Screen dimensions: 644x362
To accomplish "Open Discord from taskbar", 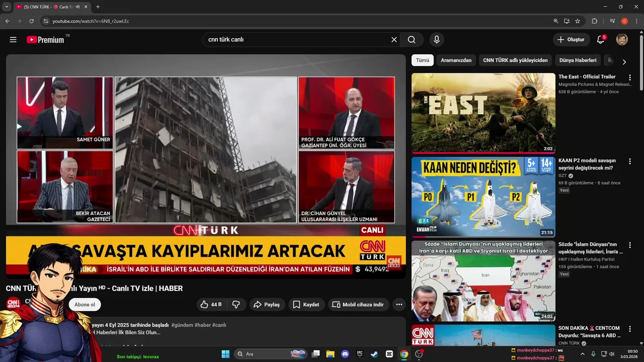I will tap(345, 354).
